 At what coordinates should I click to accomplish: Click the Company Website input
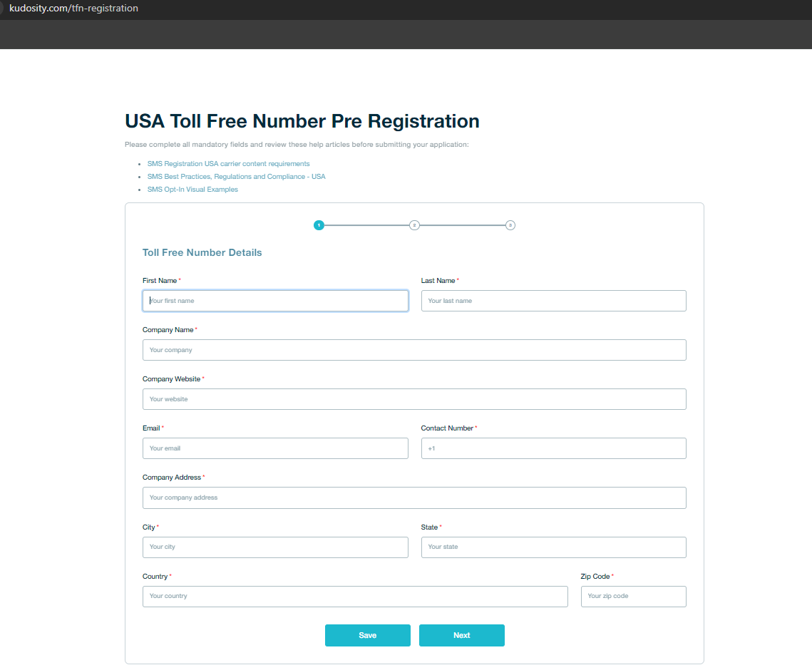(414, 399)
